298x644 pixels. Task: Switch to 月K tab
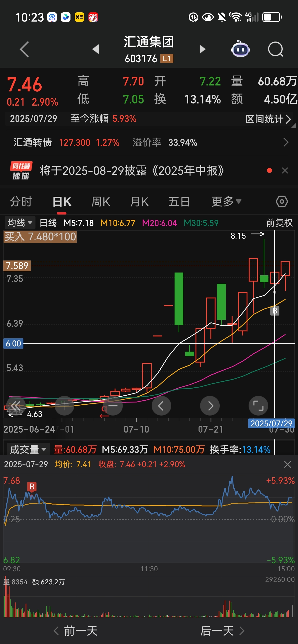[139, 201]
